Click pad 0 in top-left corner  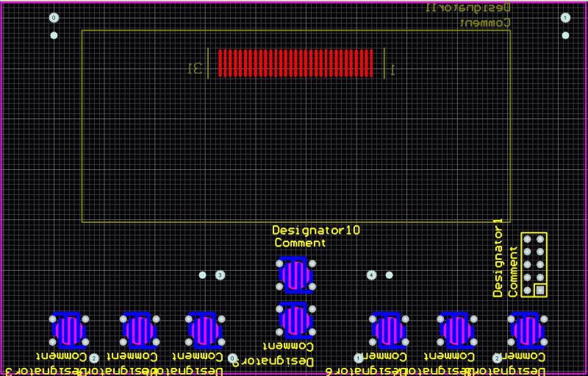[x=53, y=18]
